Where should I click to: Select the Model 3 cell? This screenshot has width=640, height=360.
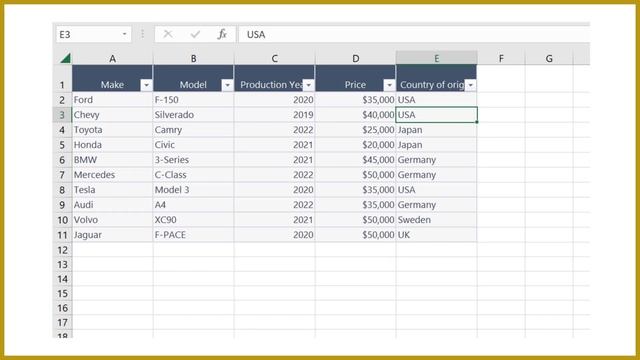(x=193, y=190)
